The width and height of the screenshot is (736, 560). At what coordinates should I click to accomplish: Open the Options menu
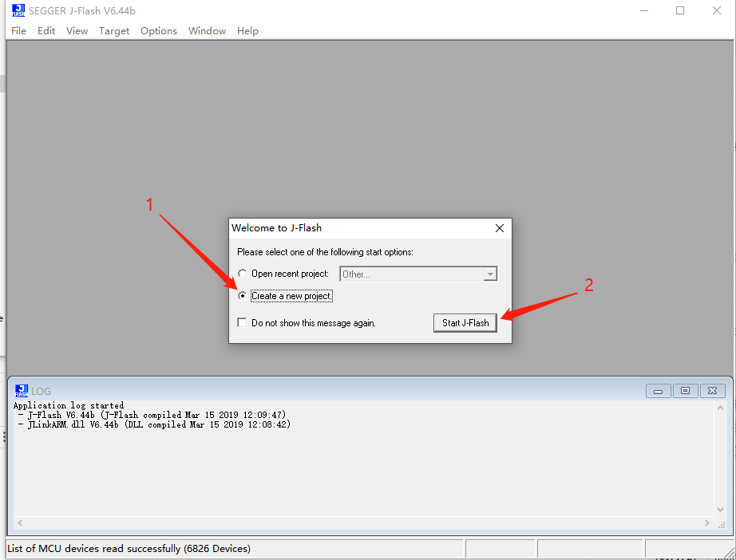pyautogui.click(x=159, y=31)
